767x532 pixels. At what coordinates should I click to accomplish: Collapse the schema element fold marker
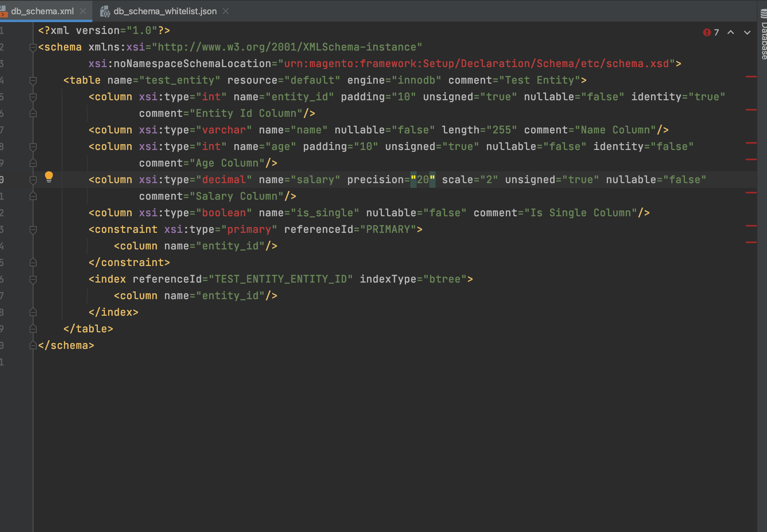click(33, 47)
